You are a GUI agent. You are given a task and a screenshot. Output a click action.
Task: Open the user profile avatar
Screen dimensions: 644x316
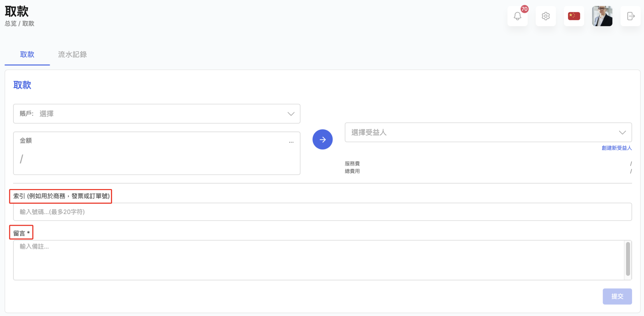click(x=602, y=16)
